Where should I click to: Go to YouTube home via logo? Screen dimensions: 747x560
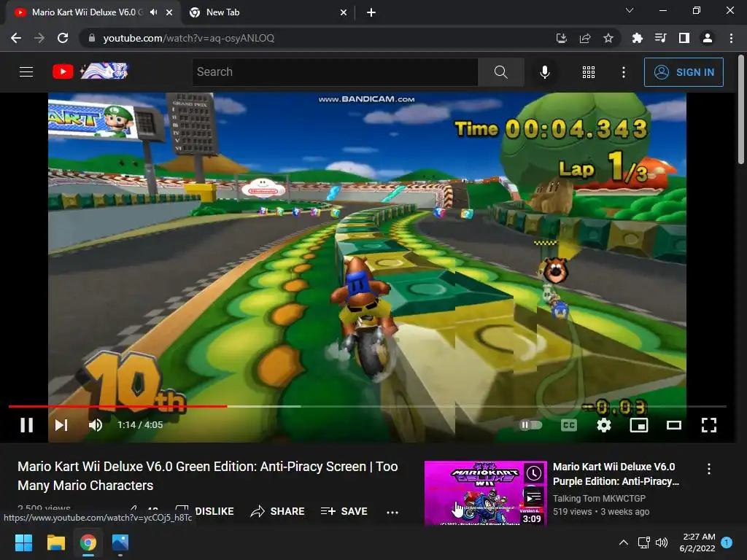pos(90,71)
